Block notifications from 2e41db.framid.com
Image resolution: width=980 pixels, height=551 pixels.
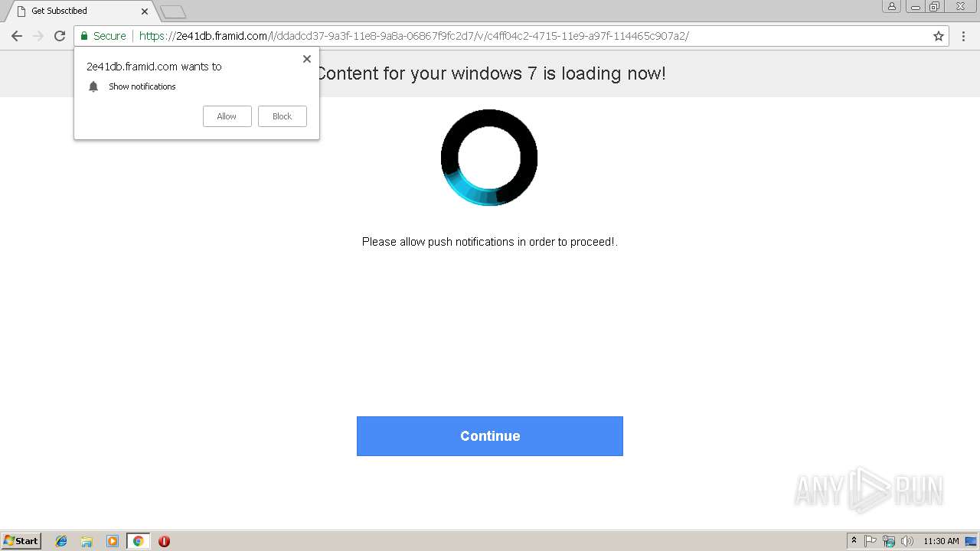click(283, 116)
